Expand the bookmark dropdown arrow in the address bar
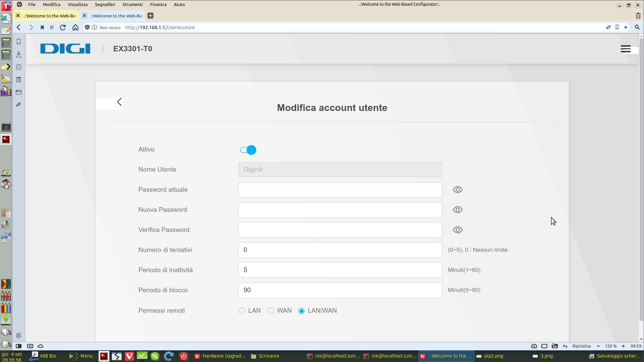 (626, 27)
